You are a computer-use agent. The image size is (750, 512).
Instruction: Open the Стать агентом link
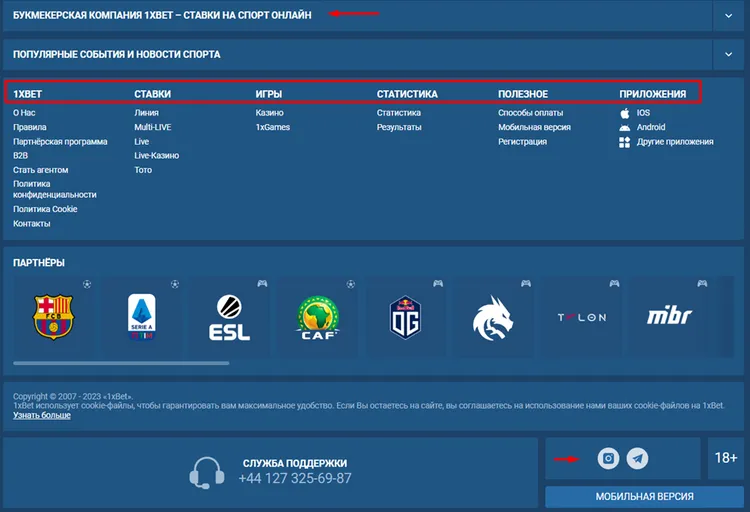[41, 170]
